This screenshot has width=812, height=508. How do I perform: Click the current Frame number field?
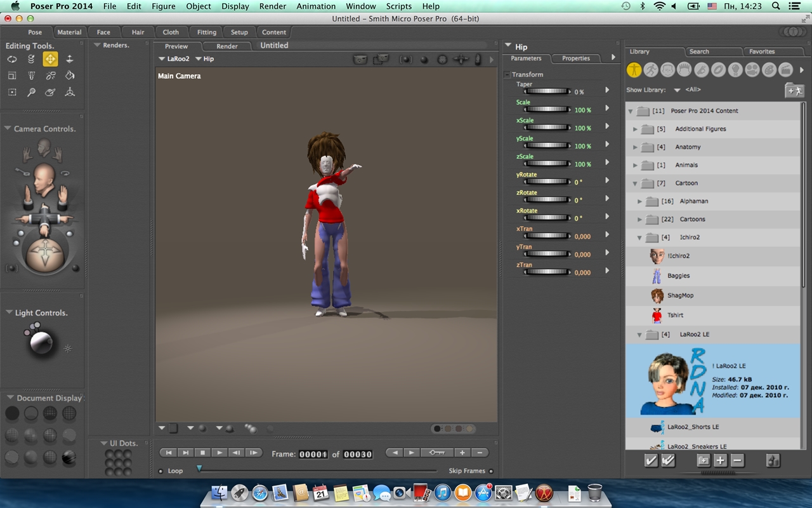[x=313, y=454]
